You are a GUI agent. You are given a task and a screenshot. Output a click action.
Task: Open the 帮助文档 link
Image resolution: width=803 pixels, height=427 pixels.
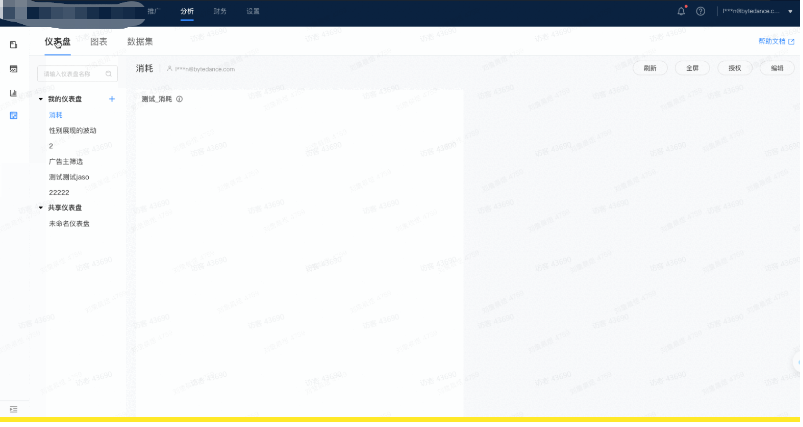pos(776,42)
